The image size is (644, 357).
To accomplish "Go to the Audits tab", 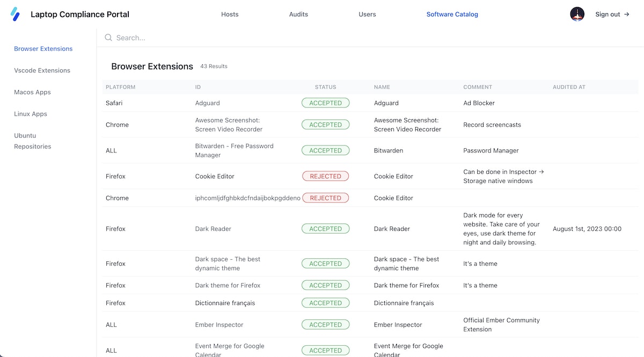I will [x=298, y=14].
